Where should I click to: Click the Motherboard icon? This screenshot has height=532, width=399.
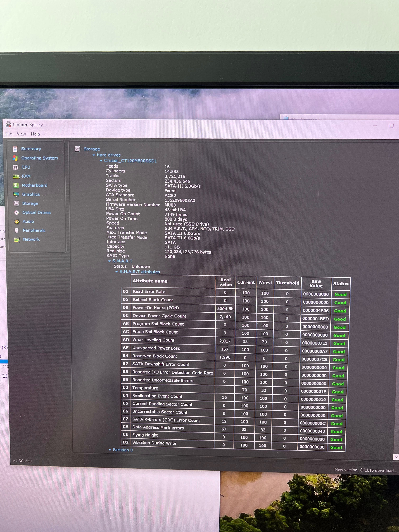[x=16, y=185]
